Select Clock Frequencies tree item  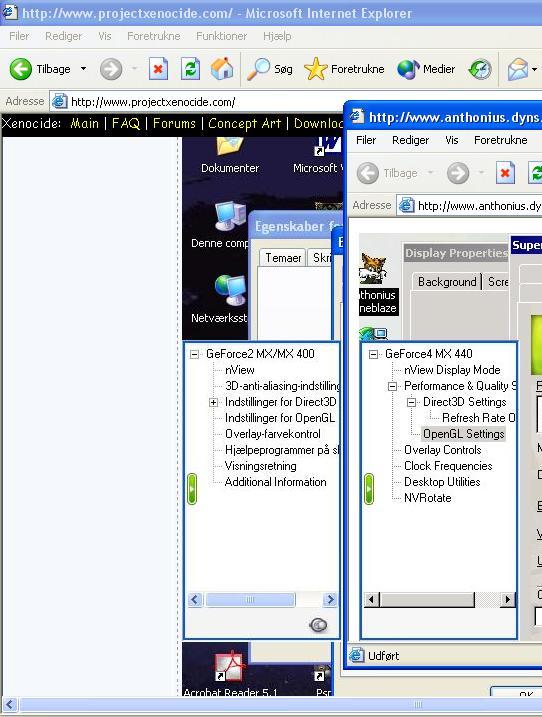click(x=448, y=466)
